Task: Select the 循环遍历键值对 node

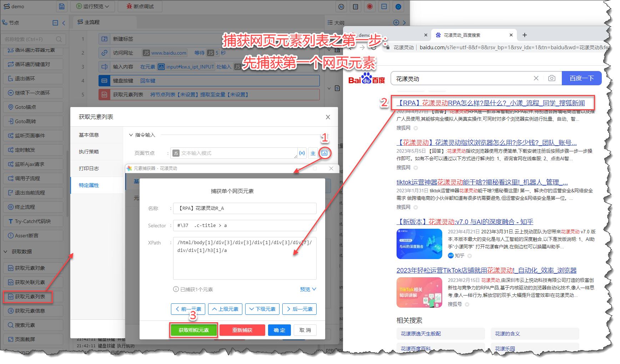Action: click(33, 64)
